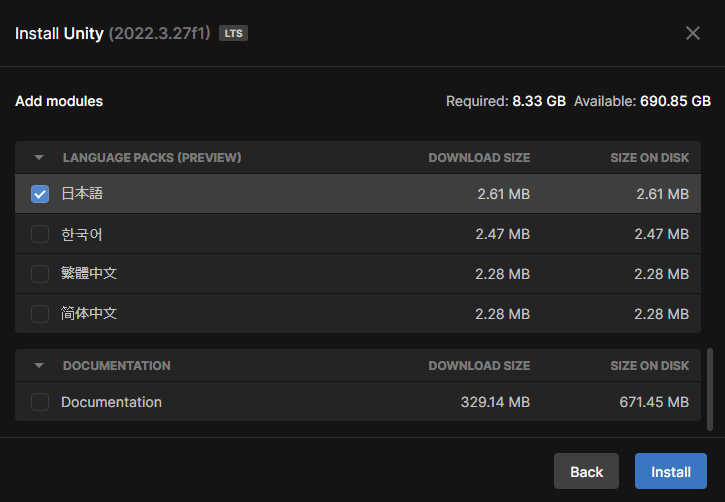Click the DOCUMENTATION section header label
Screen dimensions: 725x502
117,366
